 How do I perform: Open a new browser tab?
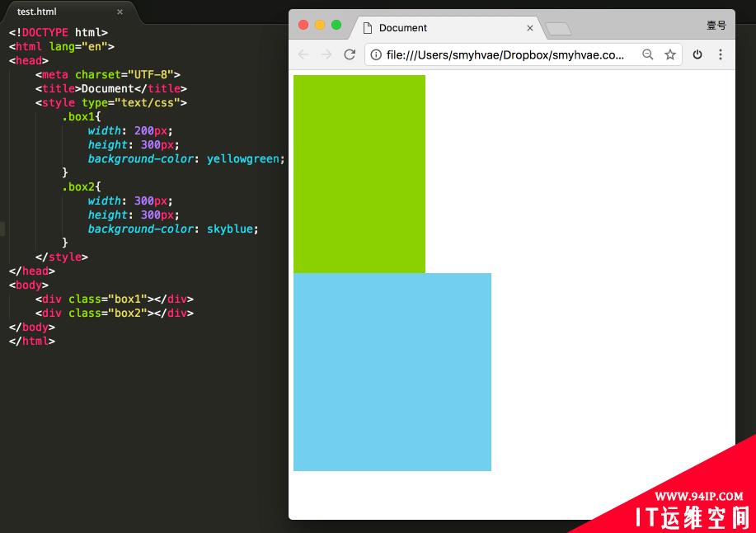558,29
